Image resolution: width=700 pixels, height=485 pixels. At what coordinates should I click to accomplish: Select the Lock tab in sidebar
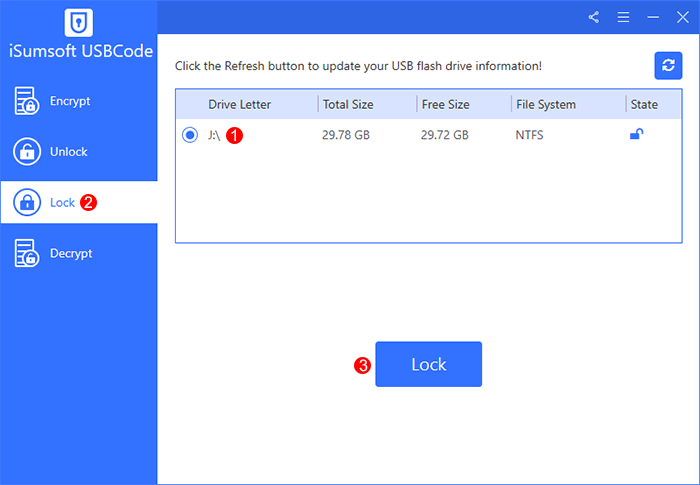coord(79,202)
